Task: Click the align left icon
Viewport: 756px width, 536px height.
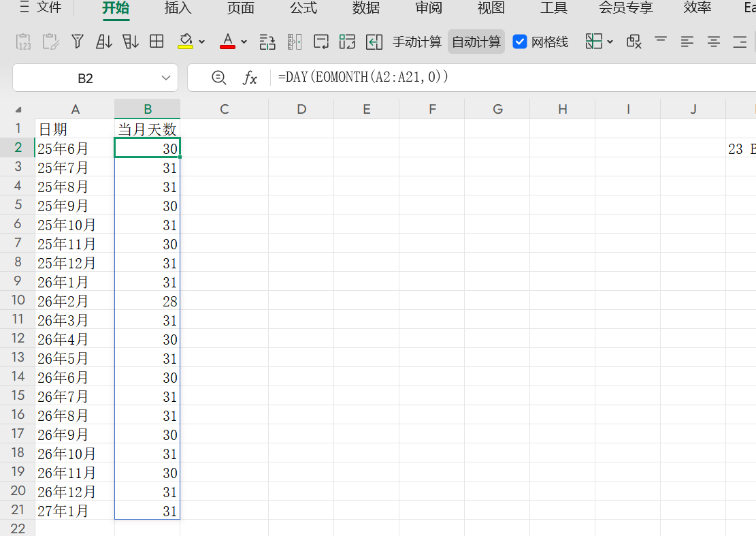Action: click(x=687, y=42)
